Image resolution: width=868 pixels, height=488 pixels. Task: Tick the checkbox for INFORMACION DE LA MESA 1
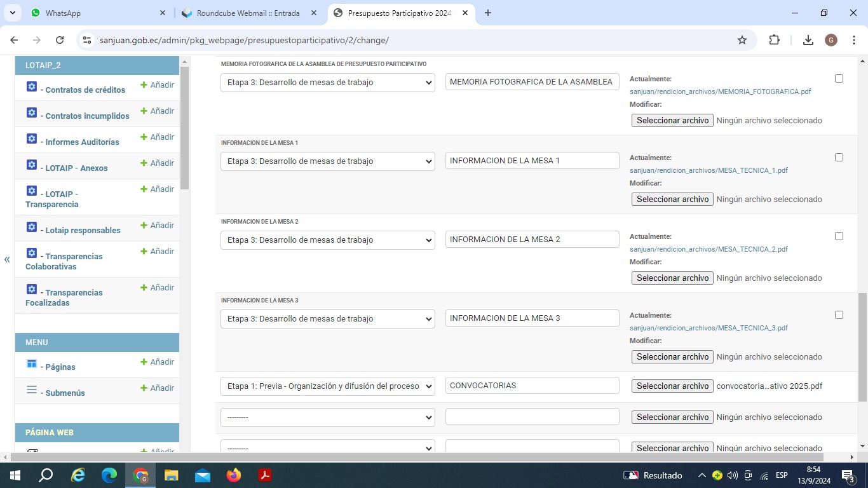(x=839, y=158)
